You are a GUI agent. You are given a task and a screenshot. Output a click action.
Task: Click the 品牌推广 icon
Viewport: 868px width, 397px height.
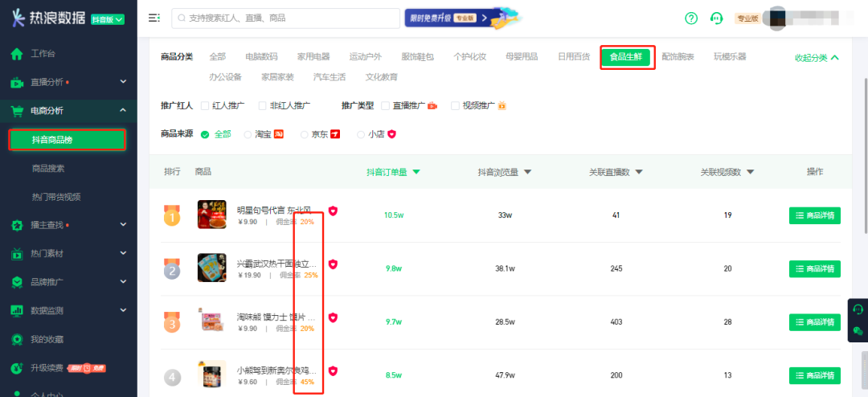coord(17,282)
